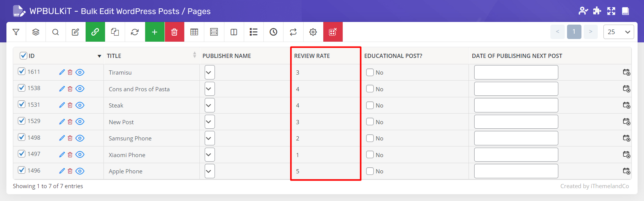
Task: Click the pencil edit icon for post 1611
Action: [62, 72]
